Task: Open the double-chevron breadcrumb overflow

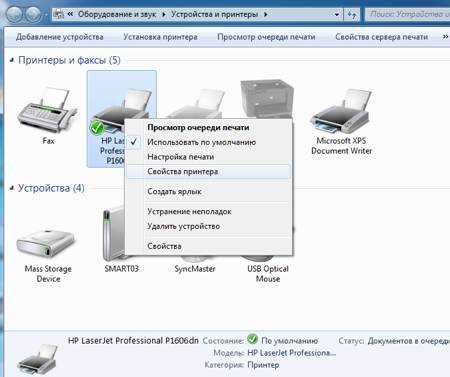Action: (x=70, y=14)
